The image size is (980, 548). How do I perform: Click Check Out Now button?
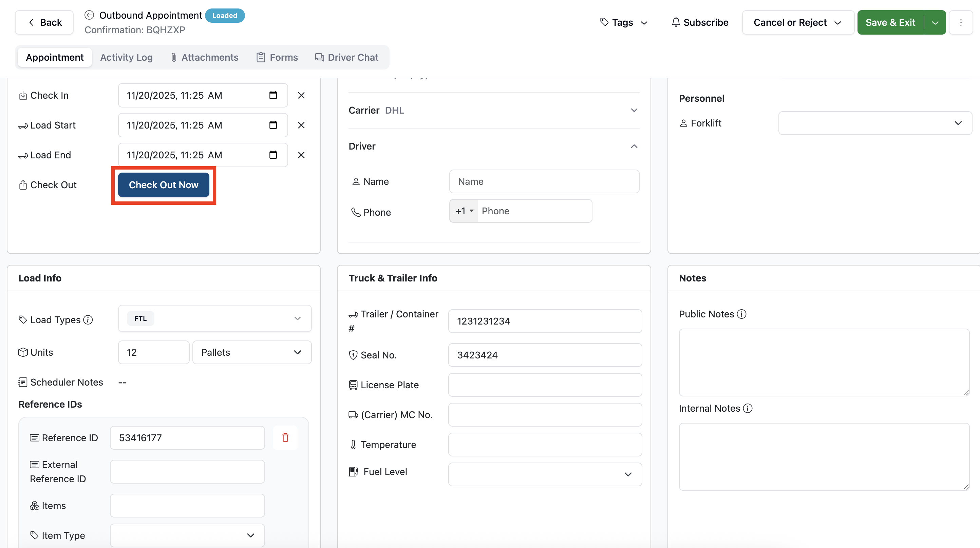click(x=164, y=185)
